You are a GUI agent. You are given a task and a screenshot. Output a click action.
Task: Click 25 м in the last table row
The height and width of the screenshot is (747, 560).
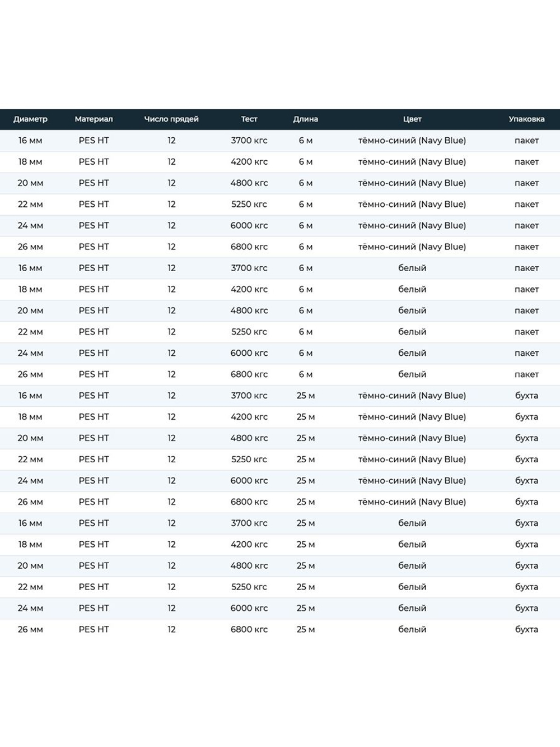click(305, 629)
